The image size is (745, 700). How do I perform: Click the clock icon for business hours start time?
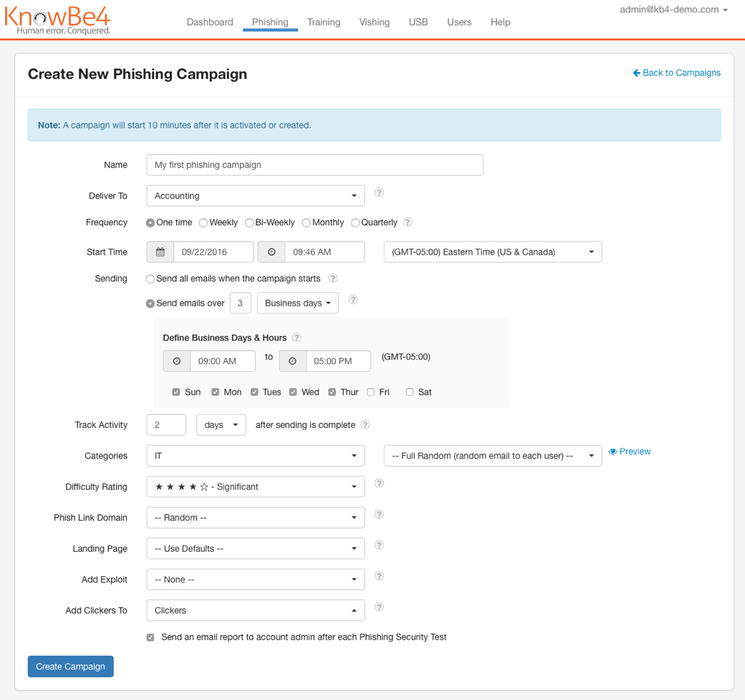(x=177, y=360)
